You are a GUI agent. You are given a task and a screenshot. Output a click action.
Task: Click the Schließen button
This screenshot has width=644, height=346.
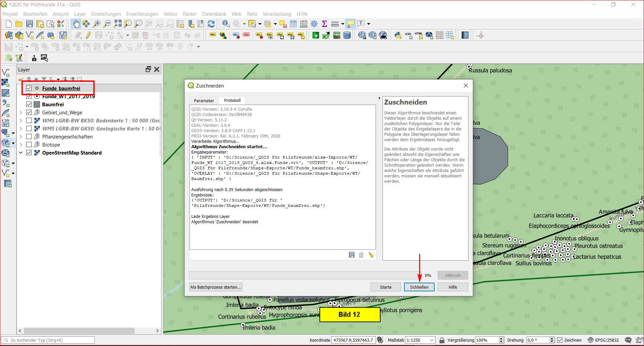click(419, 287)
